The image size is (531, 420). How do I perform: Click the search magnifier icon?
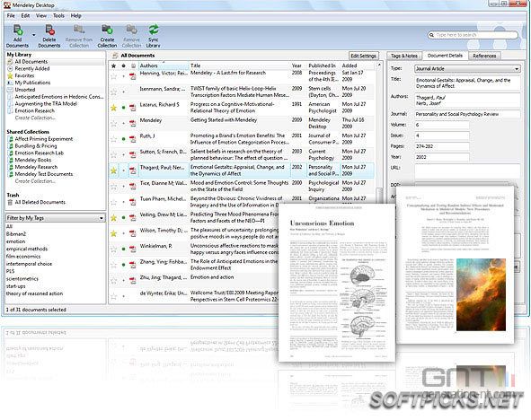[431, 35]
